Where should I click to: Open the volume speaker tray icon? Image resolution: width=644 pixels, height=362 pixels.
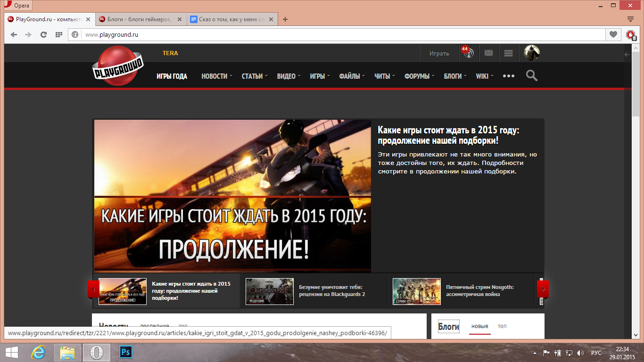[580, 353]
